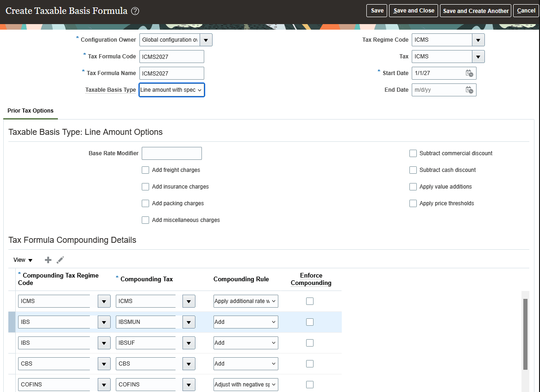Enable Apply price thresholds
The image size is (540, 392).
point(413,203)
